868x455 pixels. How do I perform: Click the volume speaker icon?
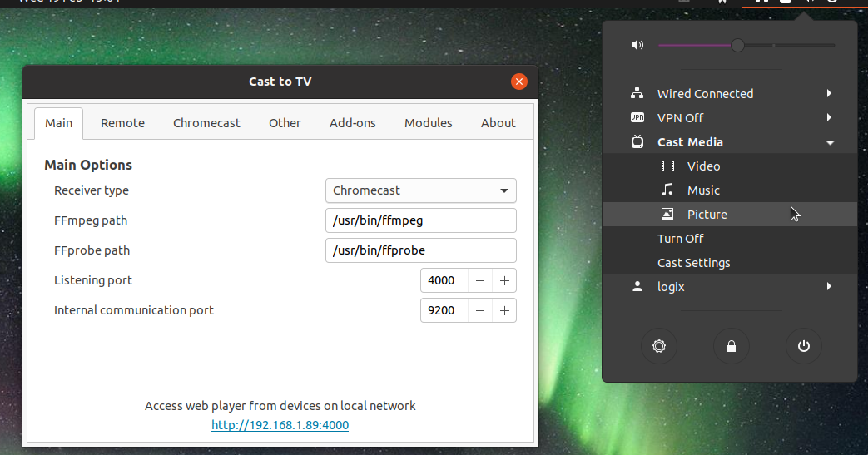[x=637, y=46]
